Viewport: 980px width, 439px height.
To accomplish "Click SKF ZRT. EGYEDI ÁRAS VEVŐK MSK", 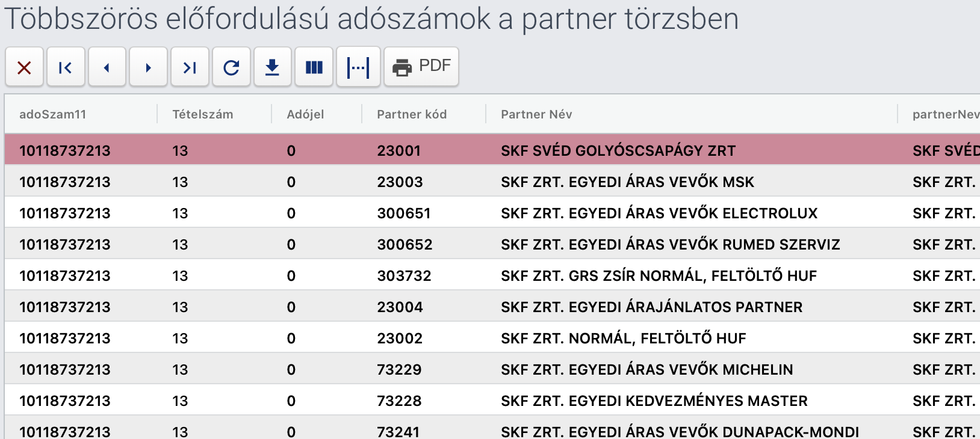I will pos(627,182).
